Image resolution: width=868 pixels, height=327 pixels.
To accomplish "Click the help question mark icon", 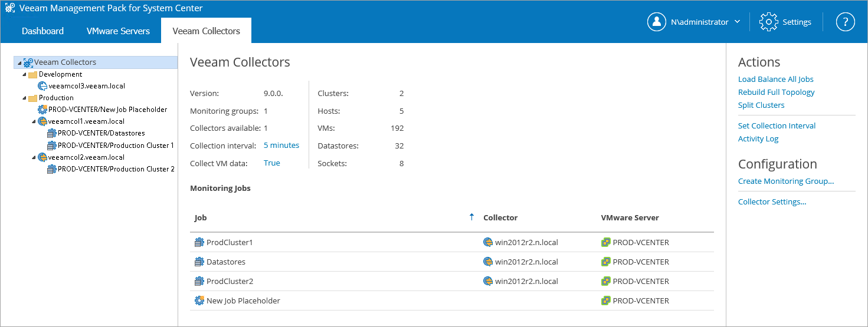I will click(845, 22).
